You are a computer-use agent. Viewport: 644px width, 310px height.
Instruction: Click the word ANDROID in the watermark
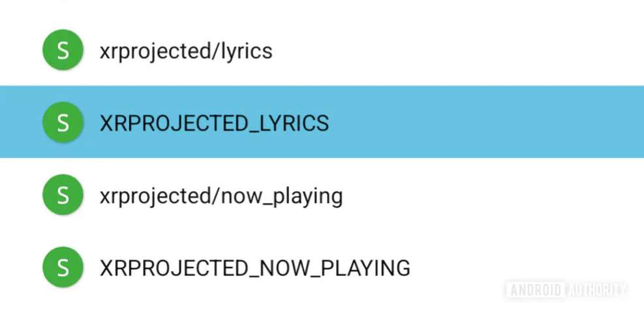[x=534, y=289]
